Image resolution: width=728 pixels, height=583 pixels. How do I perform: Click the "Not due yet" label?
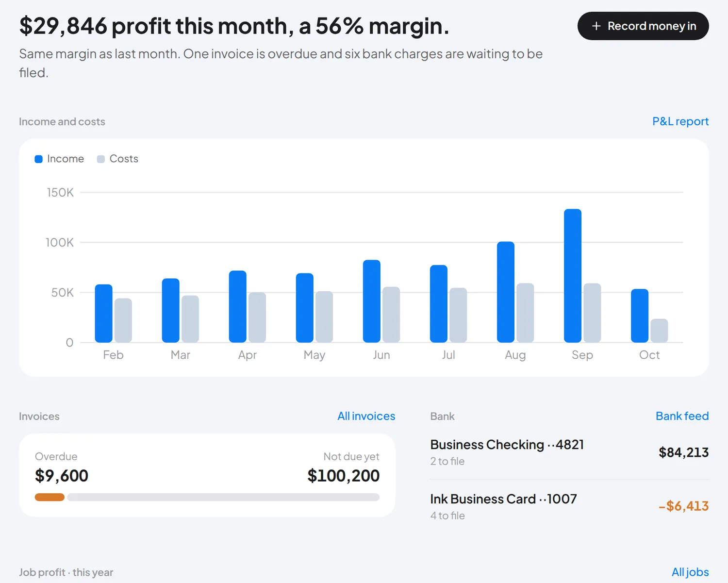click(x=351, y=457)
